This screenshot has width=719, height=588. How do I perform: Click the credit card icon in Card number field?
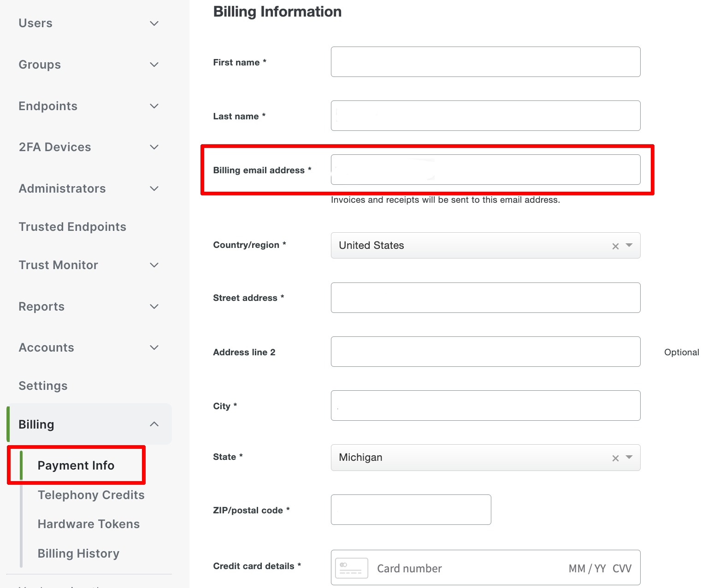pyautogui.click(x=351, y=568)
